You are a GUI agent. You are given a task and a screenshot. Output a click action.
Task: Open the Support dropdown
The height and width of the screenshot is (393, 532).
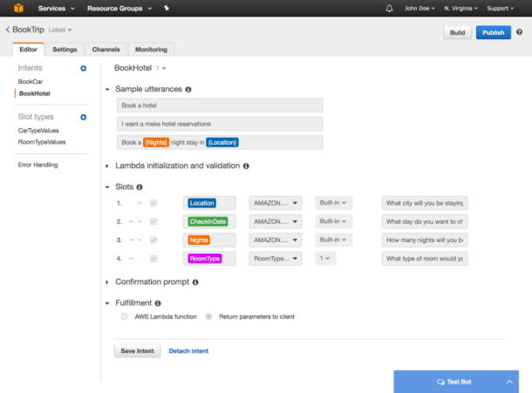[500, 8]
